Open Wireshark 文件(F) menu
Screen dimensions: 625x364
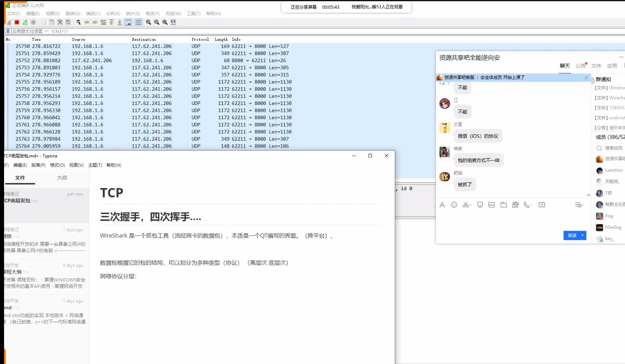coord(14,13)
